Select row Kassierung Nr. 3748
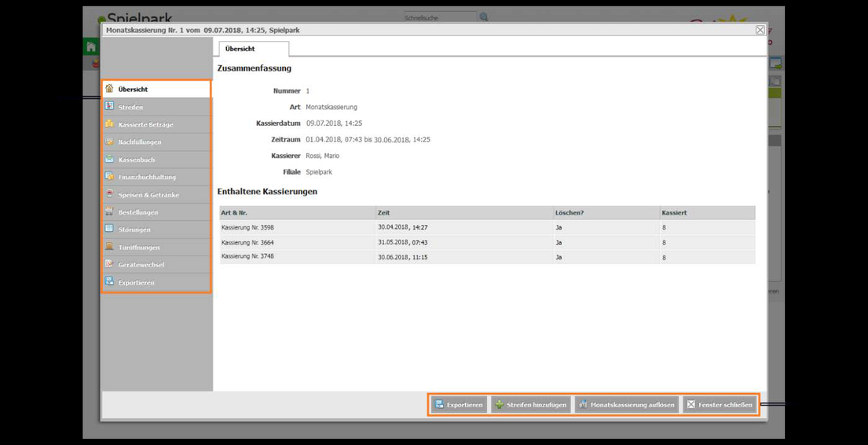This screenshot has width=868, height=445. click(487, 257)
